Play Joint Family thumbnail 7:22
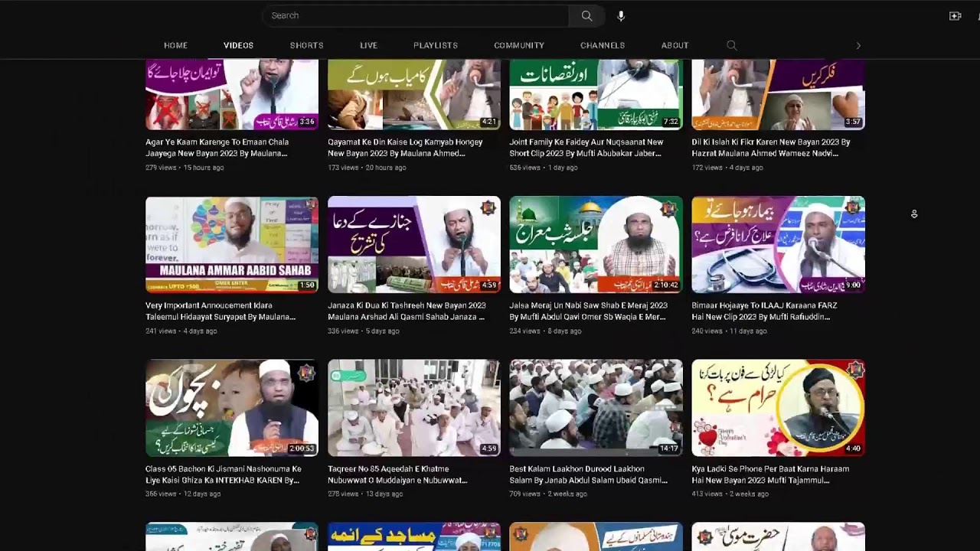The width and height of the screenshot is (980, 551). coord(596,95)
